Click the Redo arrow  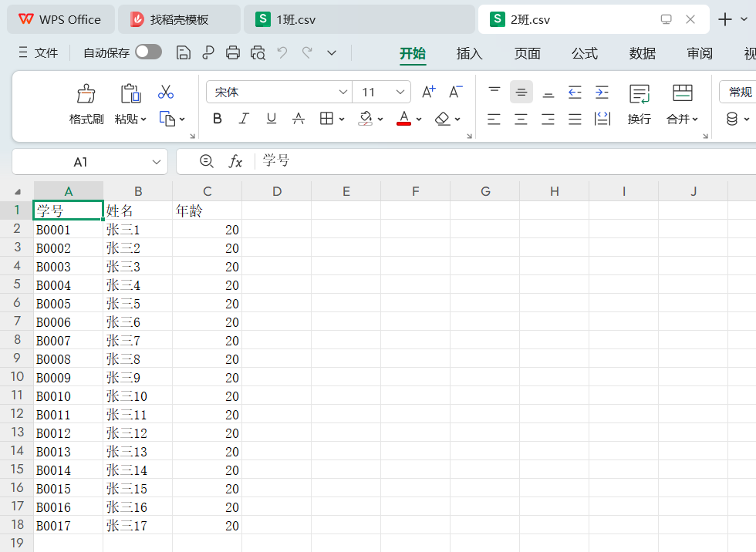tap(307, 52)
